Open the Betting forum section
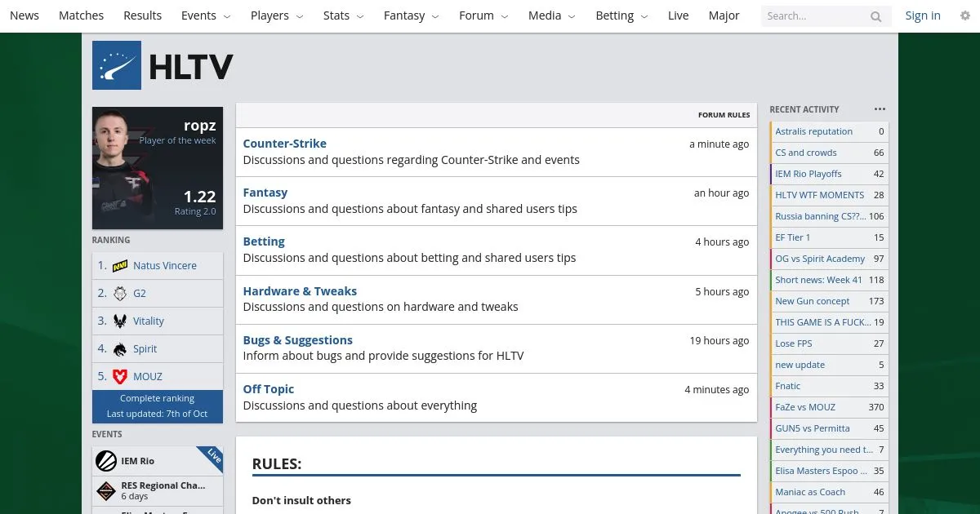The height and width of the screenshot is (514, 980). click(x=264, y=241)
